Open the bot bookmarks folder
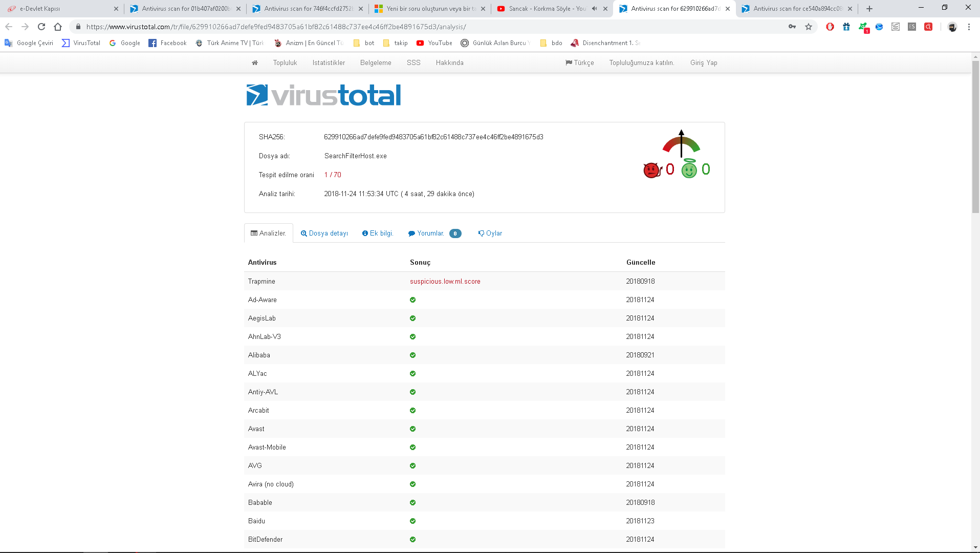980x553 pixels. coord(364,43)
